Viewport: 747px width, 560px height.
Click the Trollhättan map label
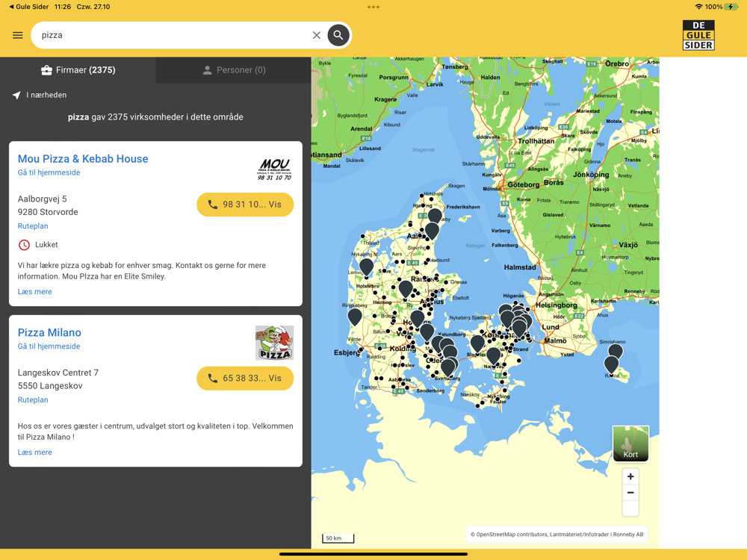(536, 141)
